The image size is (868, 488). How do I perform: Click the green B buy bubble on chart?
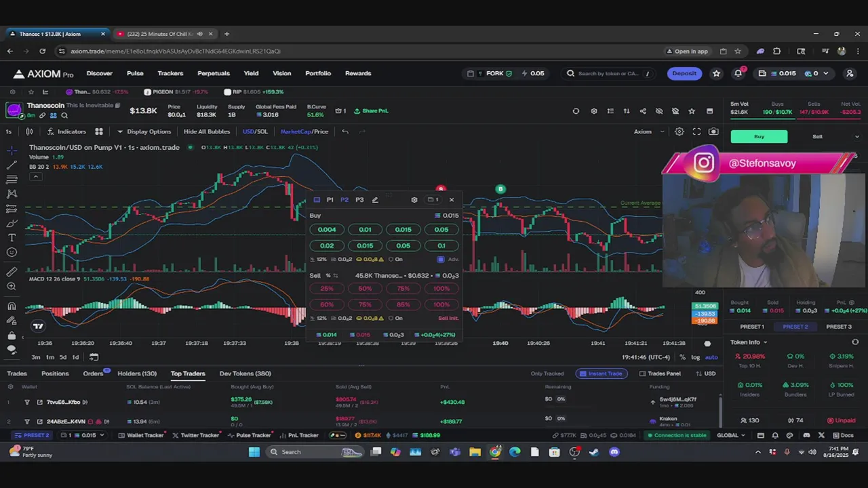500,189
